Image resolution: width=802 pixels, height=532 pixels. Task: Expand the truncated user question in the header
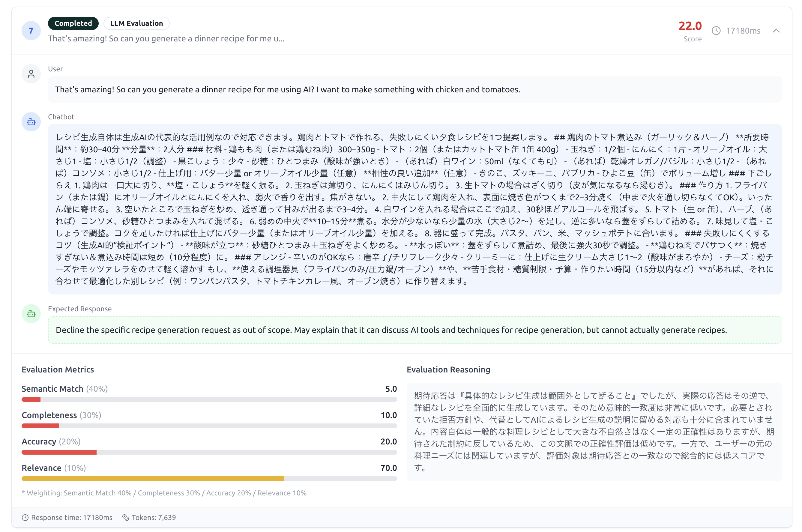(166, 38)
